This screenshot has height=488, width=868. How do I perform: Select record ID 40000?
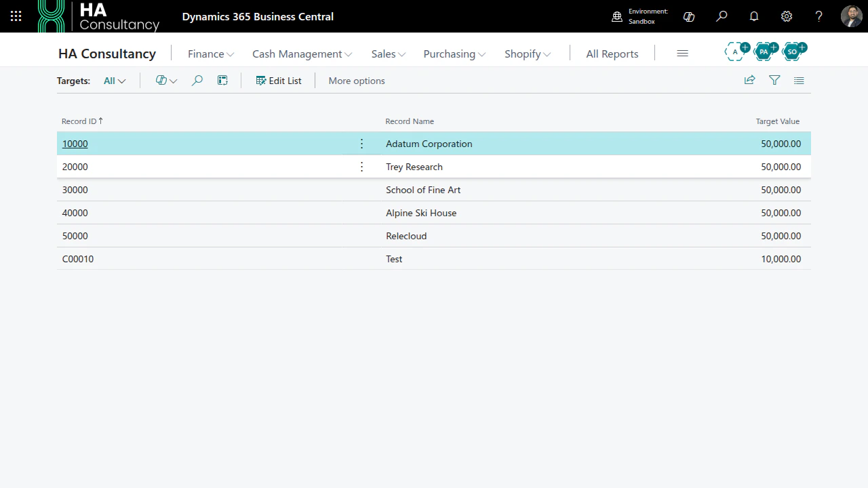(75, 213)
